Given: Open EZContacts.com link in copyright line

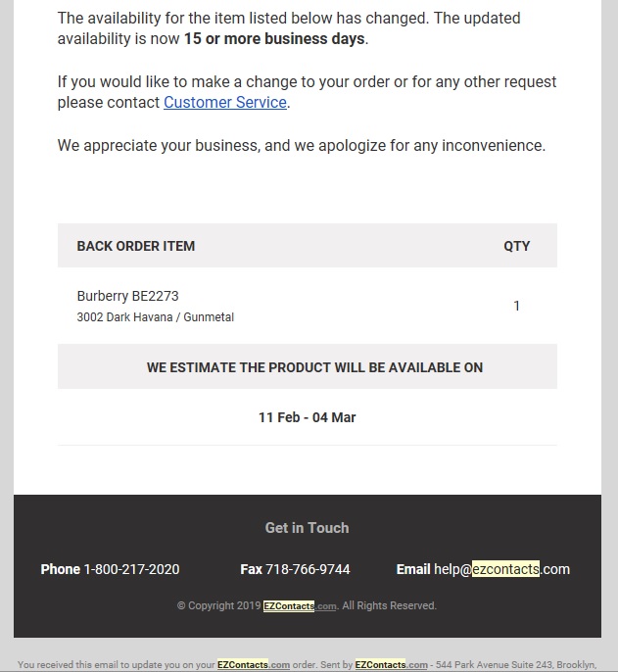Looking at the screenshot, I should 300,606.
